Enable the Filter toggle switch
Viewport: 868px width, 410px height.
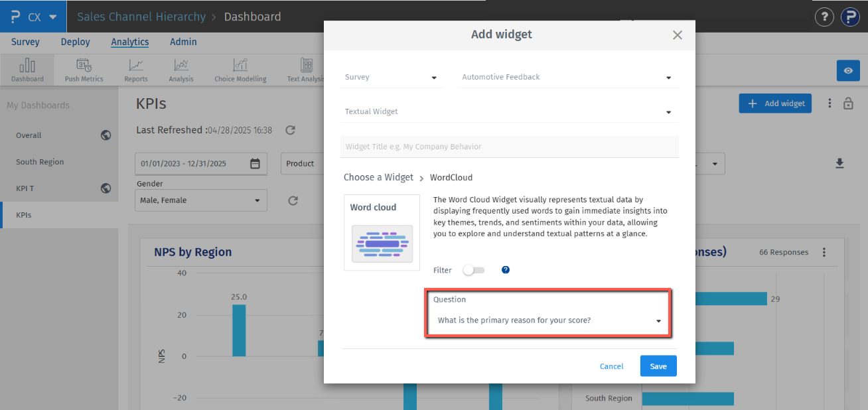(474, 270)
